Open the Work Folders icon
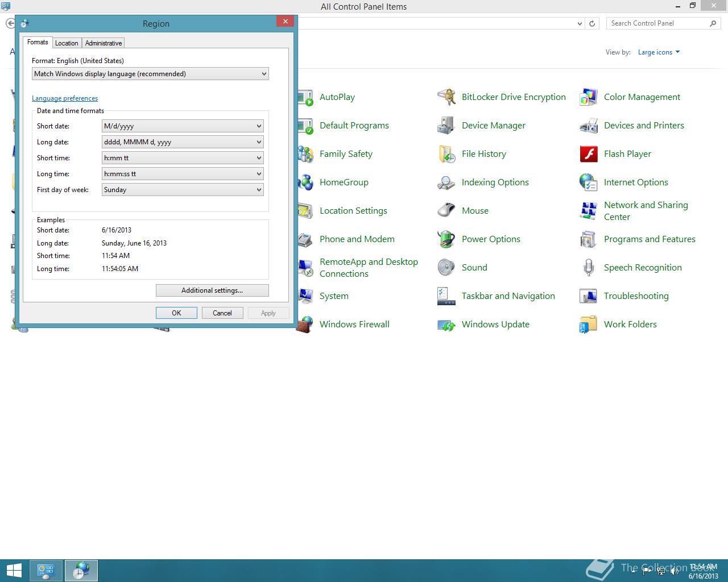The width and height of the screenshot is (728, 582). point(589,325)
